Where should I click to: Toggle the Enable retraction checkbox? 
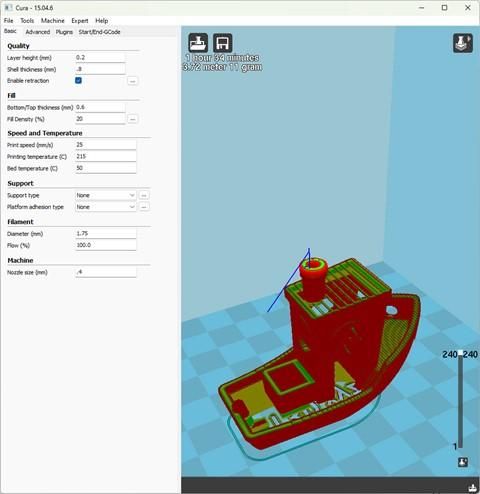coord(78,80)
